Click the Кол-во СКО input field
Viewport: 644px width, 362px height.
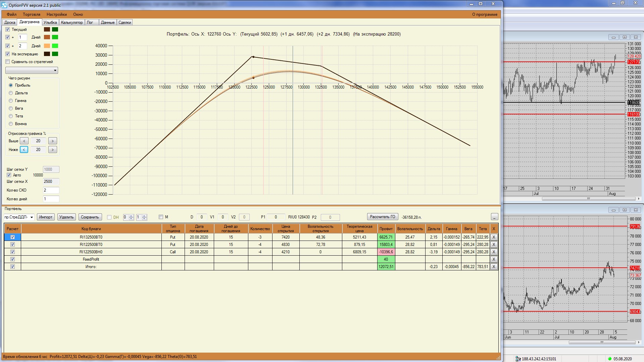click(x=51, y=190)
